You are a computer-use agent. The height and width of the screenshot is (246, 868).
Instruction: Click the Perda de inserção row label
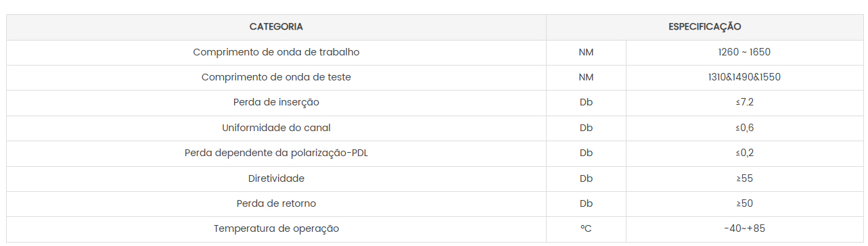pyautogui.click(x=276, y=103)
